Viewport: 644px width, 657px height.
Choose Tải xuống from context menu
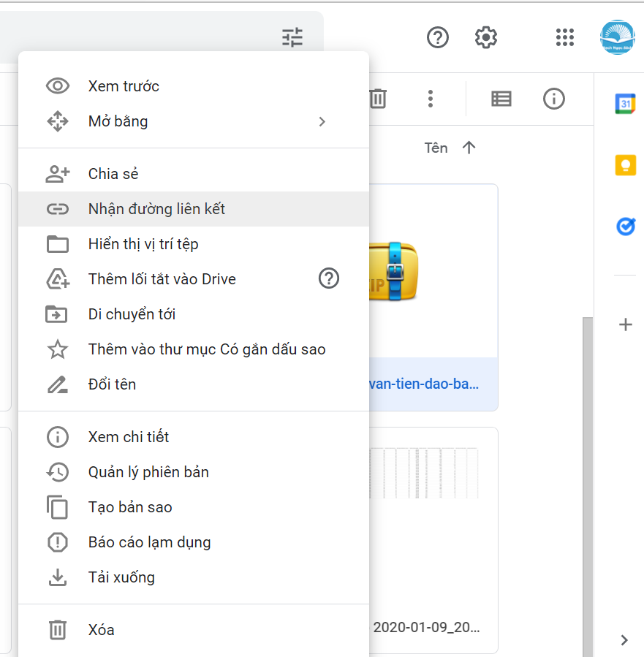coord(121,577)
